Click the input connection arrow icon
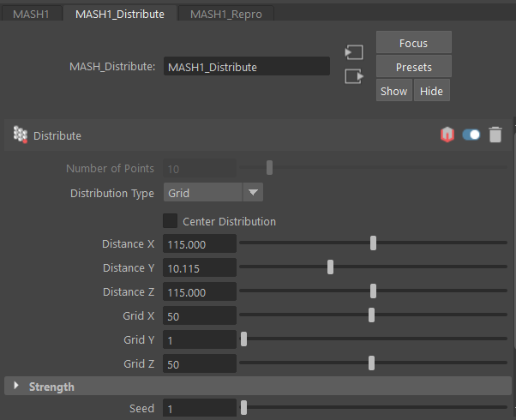 click(x=353, y=52)
